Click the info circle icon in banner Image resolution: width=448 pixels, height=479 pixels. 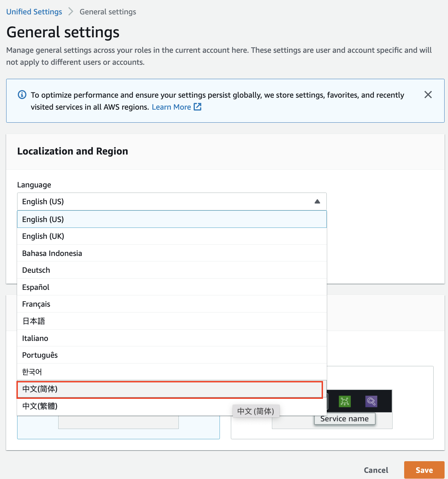tap(22, 95)
